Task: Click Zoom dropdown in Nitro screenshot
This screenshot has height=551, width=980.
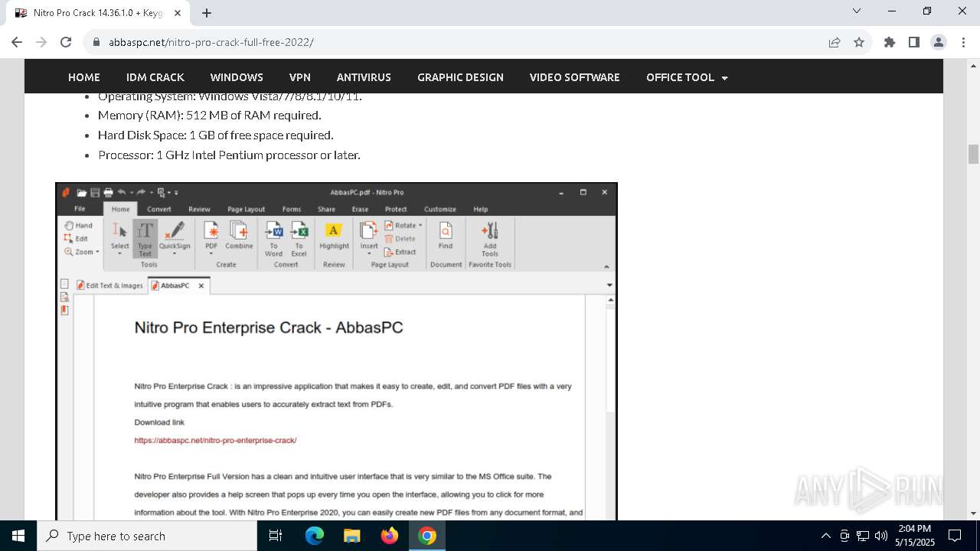Action: (82, 252)
